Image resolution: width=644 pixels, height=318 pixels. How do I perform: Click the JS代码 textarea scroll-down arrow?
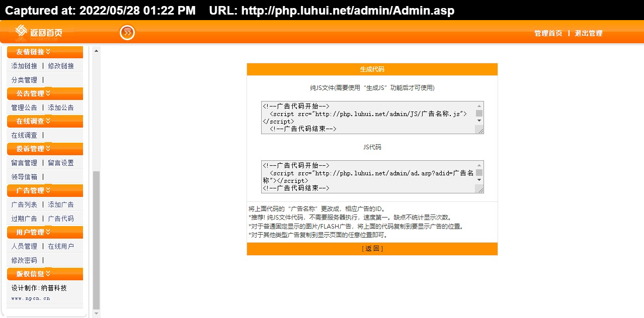479,180
